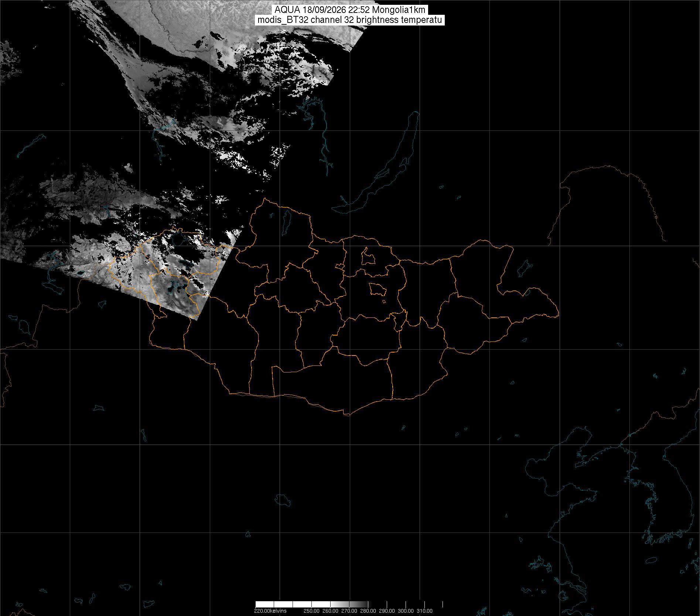Select the 280.00 colorbar tick label
Image resolution: width=700 pixels, height=616 pixels.
(368, 610)
